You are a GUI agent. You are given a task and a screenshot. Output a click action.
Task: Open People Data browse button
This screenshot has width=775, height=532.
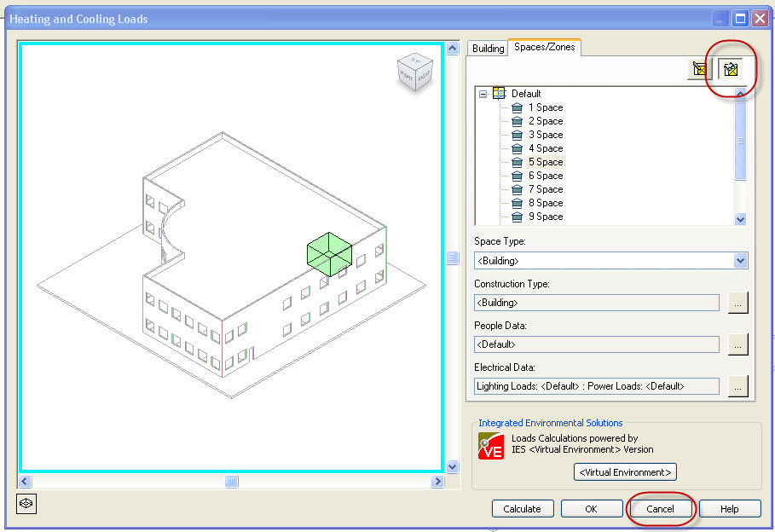(x=738, y=344)
